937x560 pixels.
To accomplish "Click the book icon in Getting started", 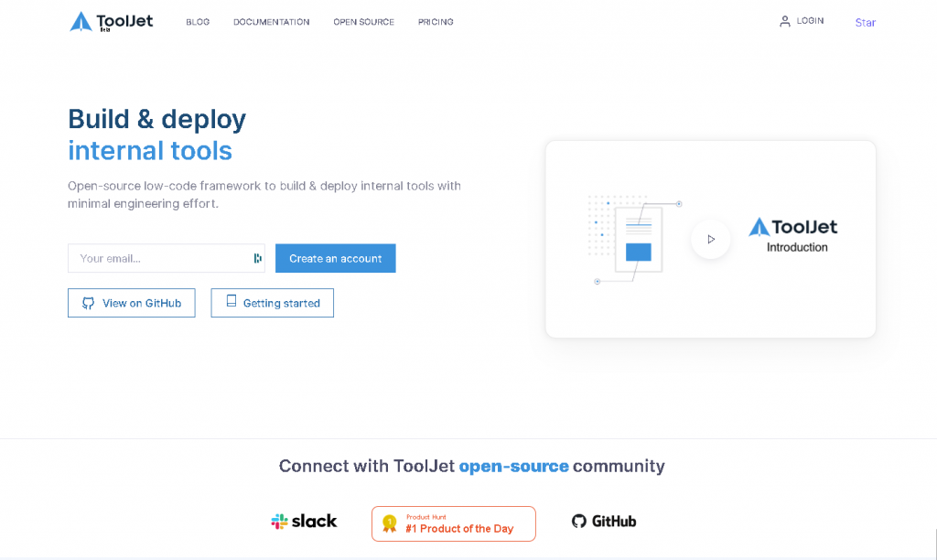I will point(232,301).
